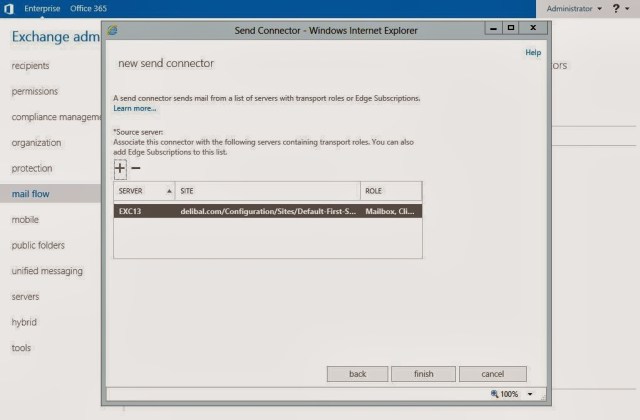
Task: Switch to the Enterprise tab
Action: click(x=42, y=8)
